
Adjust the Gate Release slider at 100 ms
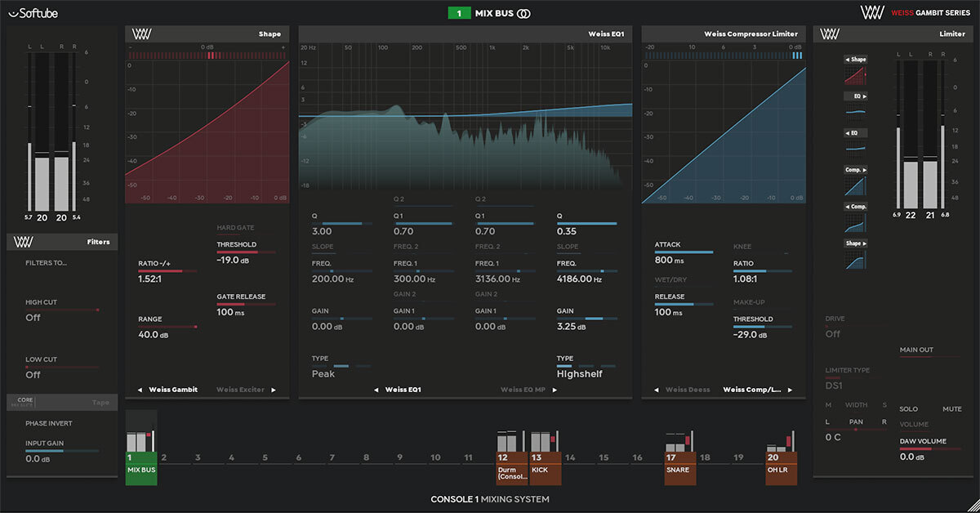pyautogui.click(x=246, y=305)
